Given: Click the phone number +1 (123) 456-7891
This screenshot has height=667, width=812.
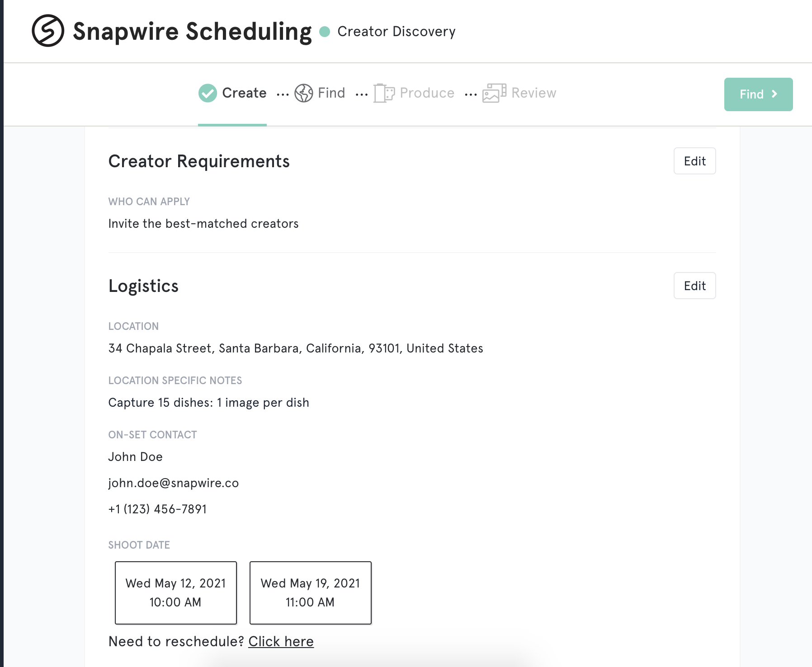Looking at the screenshot, I should coord(157,509).
